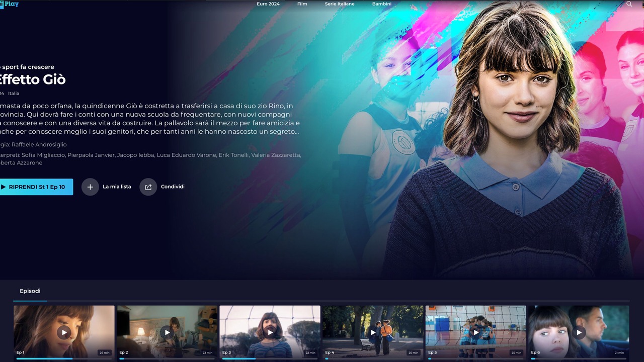Viewport: 644px width, 362px height.
Task: Click the play icon on Ep 6
Action: [x=579, y=332]
